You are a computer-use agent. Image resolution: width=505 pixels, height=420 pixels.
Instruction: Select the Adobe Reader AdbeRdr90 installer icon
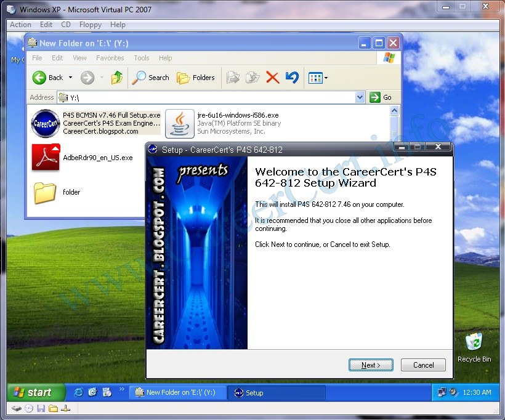(46, 157)
